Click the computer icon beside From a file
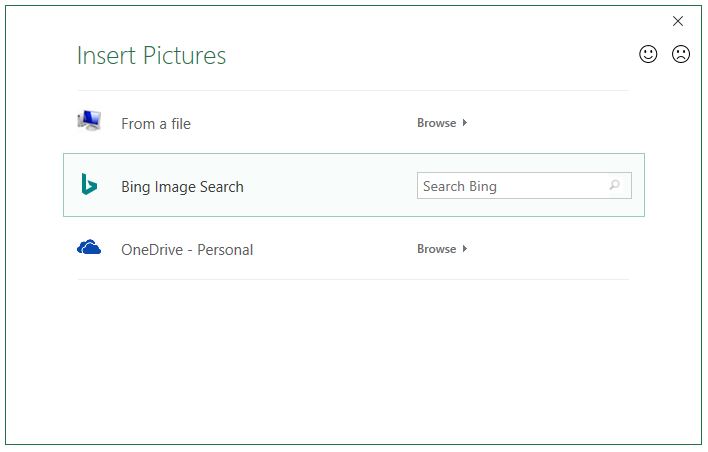This screenshot has width=708, height=452. [x=89, y=122]
